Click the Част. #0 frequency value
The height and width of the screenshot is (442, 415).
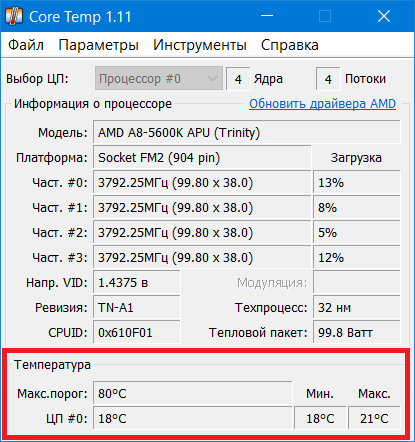click(x=202, y=182)
